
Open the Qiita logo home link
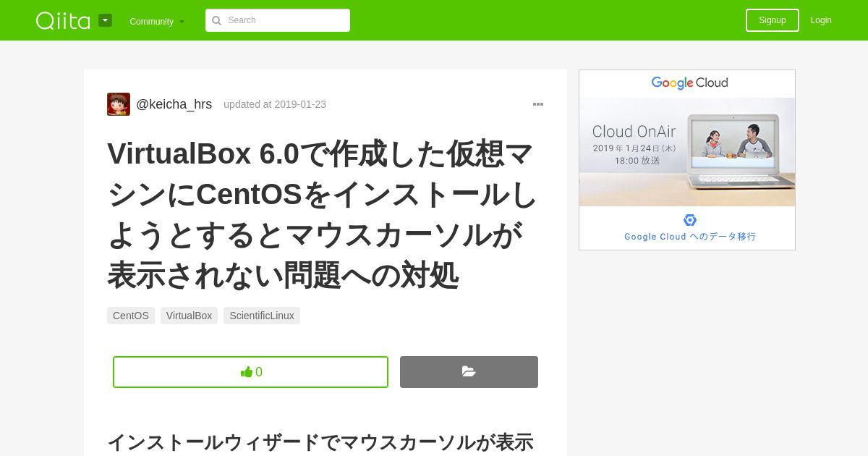(x=63, y=20)
